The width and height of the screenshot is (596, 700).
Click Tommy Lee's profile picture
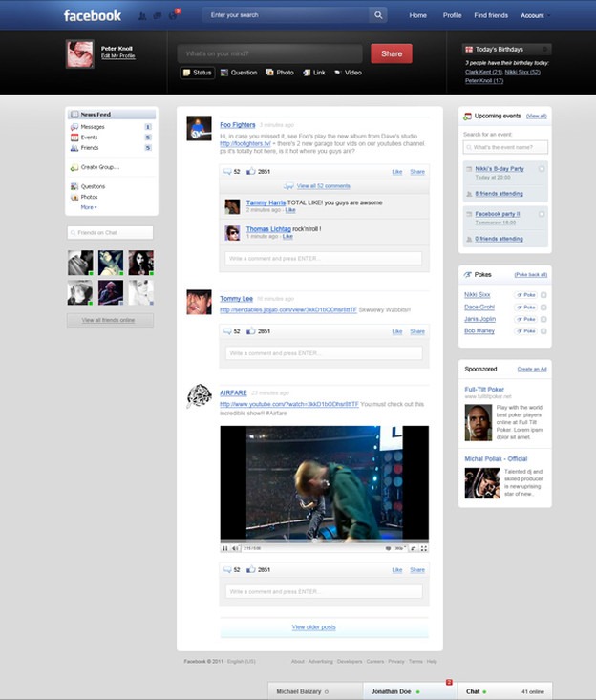click(x=199, y=302)
